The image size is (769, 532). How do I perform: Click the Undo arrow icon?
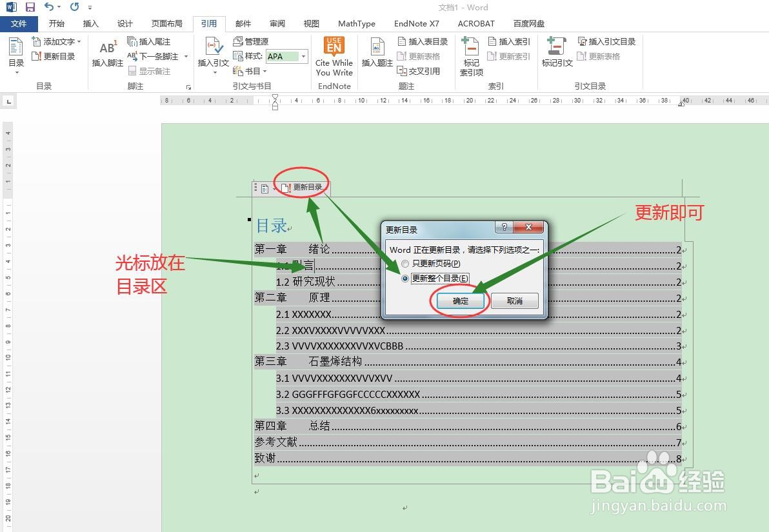coord(50,7)
